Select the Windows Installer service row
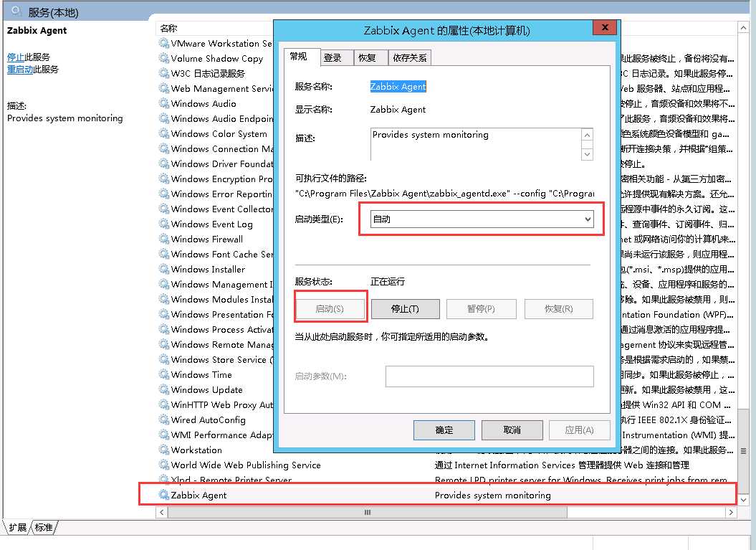The height and width of the screenshot is (550, 756). (x=216, y=269)
